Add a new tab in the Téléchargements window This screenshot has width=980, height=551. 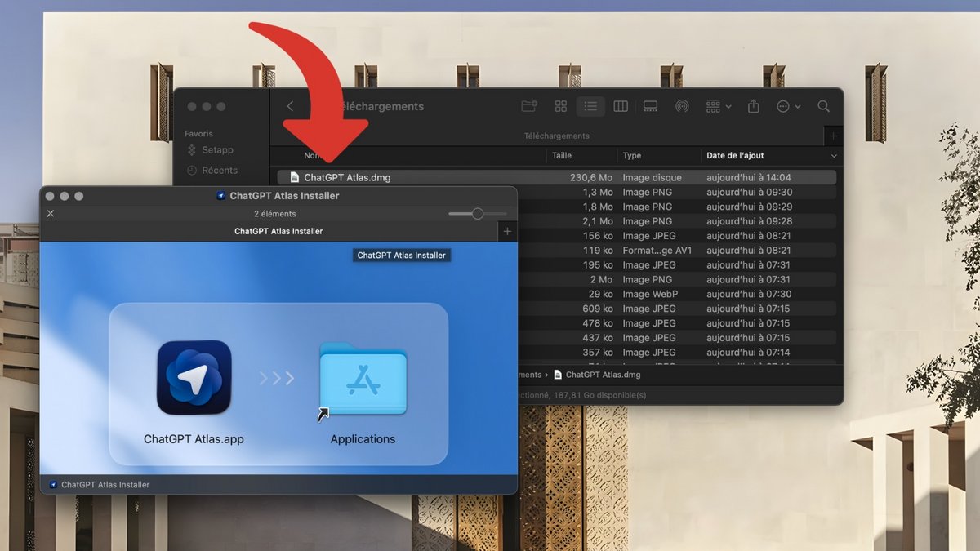[833, 136]
